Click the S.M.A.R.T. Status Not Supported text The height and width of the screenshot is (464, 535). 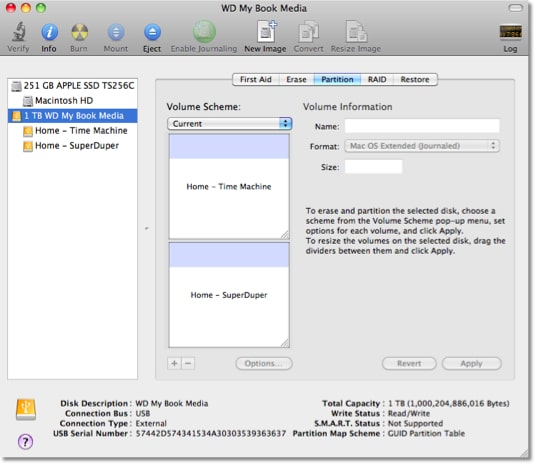tap(416, 423)
